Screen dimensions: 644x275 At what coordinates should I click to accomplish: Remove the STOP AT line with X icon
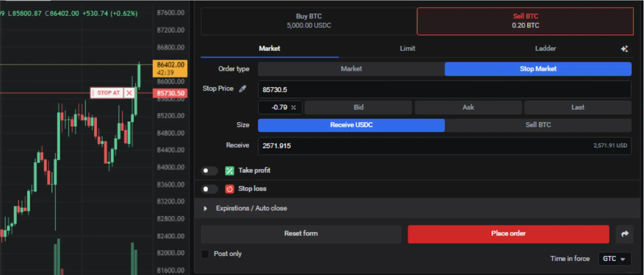click(129, 93)
